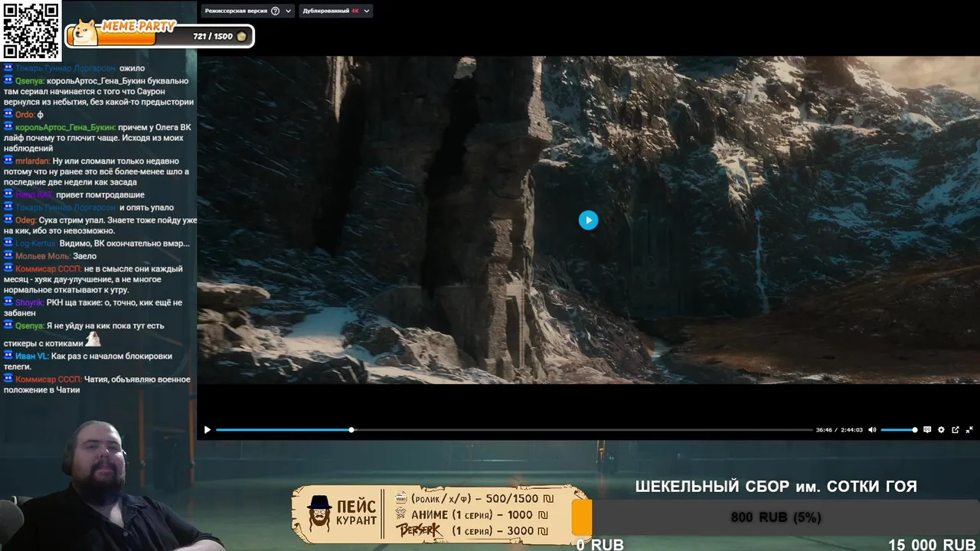Click username mrlardan in chat
The image size is (980, 551).
coord(32,161)
